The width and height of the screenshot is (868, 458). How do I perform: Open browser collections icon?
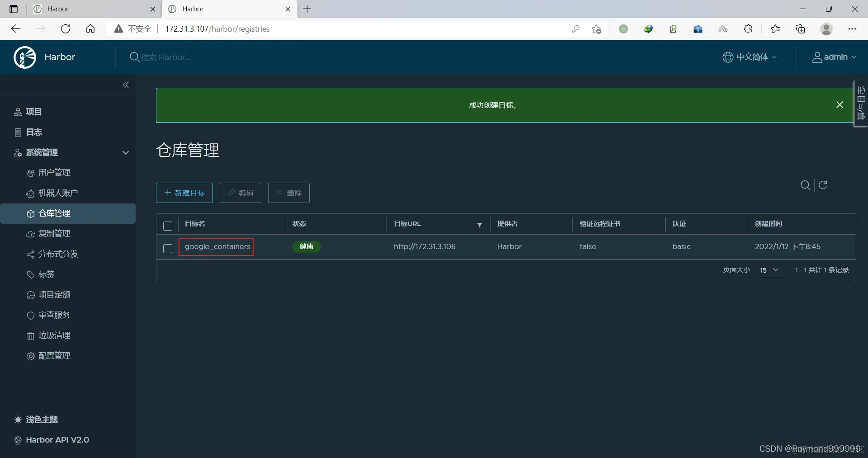coord(801,29)
